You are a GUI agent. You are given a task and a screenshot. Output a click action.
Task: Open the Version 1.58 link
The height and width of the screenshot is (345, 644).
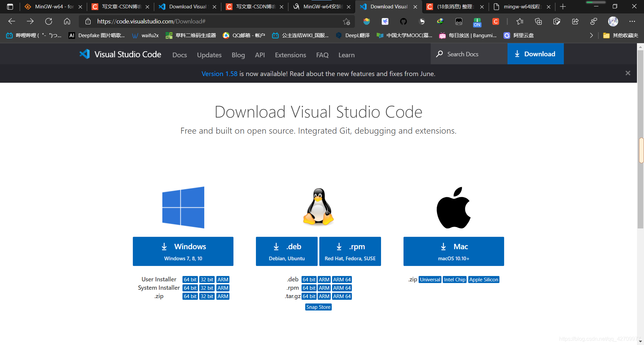219,74
